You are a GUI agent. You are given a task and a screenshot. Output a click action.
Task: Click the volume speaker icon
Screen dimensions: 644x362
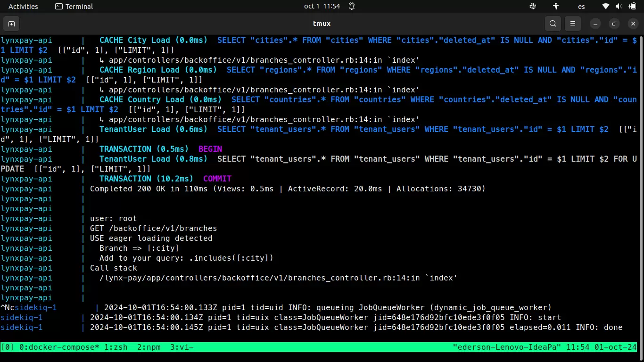619,6
